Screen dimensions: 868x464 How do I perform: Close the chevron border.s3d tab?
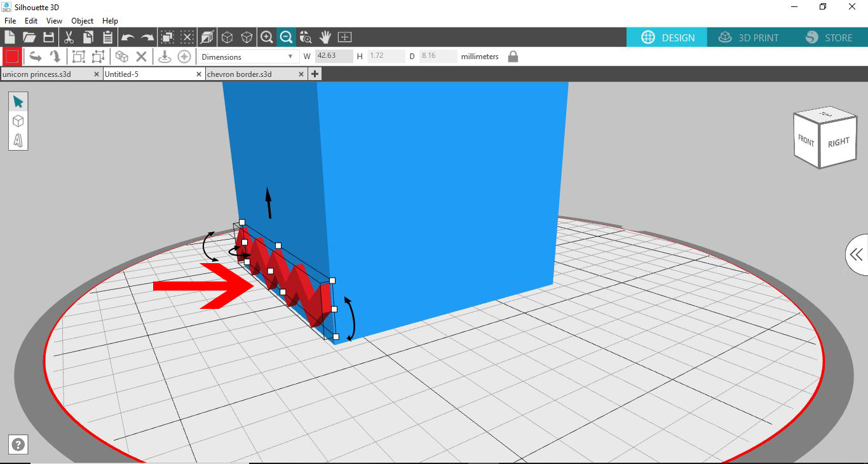(302, 74)
